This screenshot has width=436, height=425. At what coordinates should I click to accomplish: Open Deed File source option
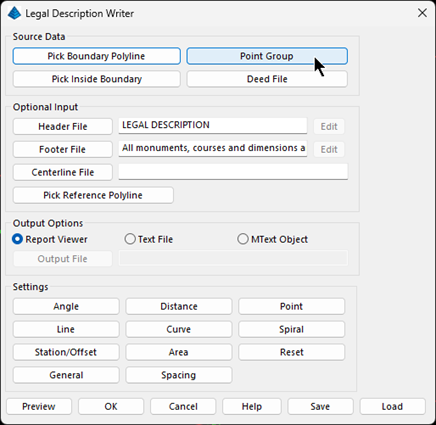[x=267, y=79]
